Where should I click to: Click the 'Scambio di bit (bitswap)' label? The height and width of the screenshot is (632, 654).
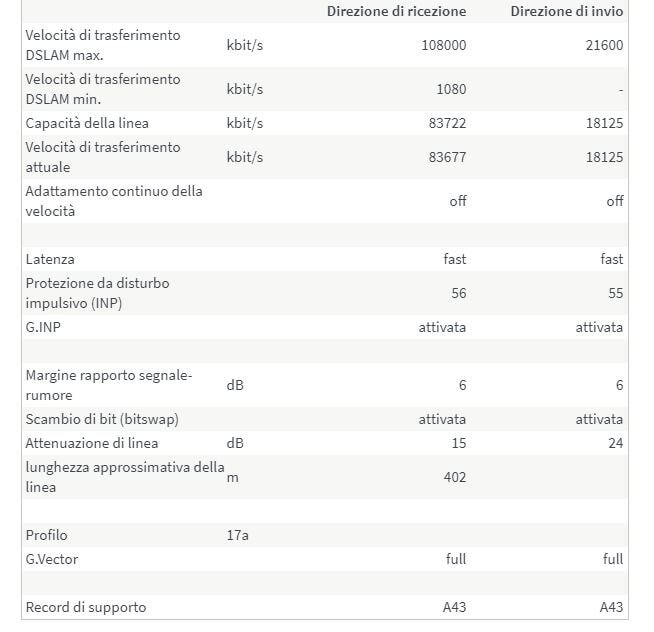pyautogui.click(x=102, y=419)
